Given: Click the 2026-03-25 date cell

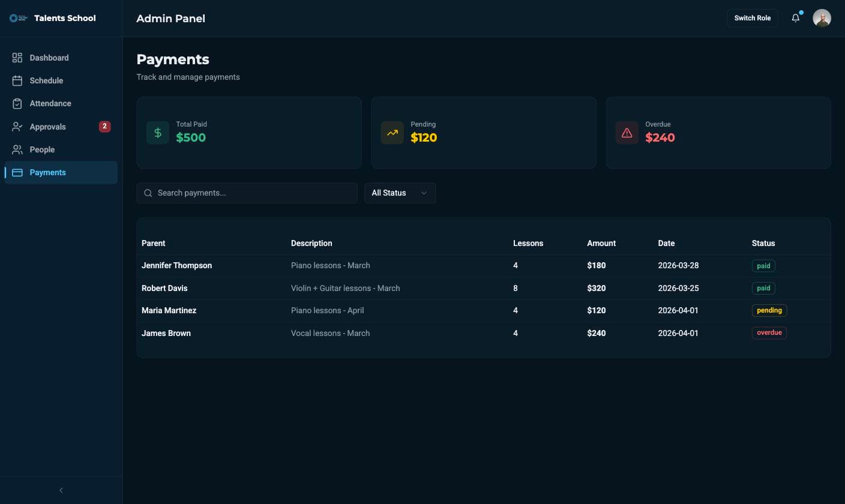Looking at the screenshot, I should coord(678,288).
